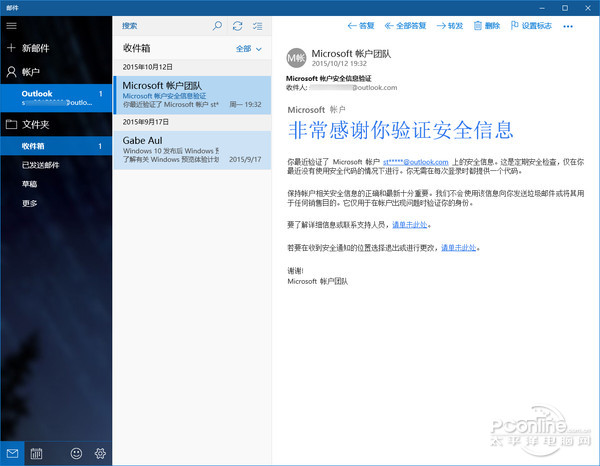
Task: Flag message with 设置标志 button
Action: point(531,26)
